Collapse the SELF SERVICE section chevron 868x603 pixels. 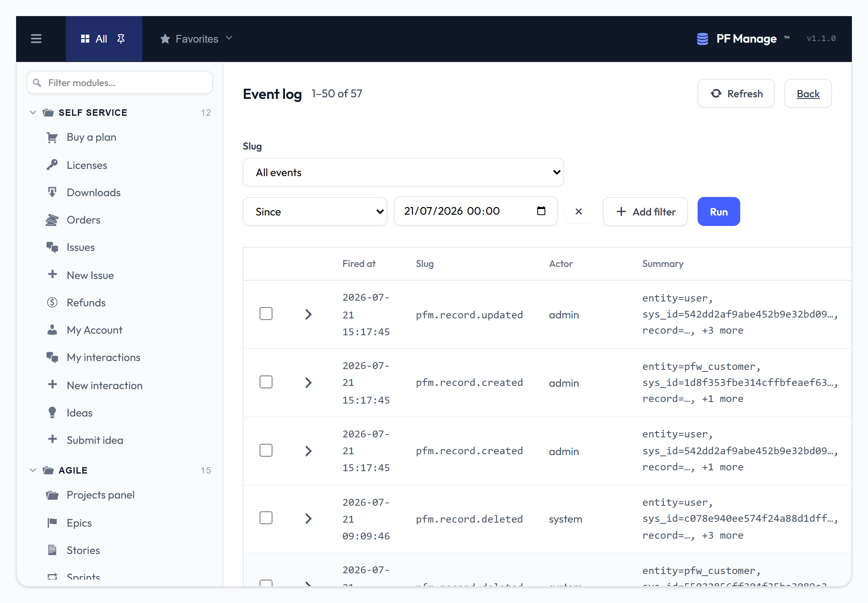(x=33, y=112)
